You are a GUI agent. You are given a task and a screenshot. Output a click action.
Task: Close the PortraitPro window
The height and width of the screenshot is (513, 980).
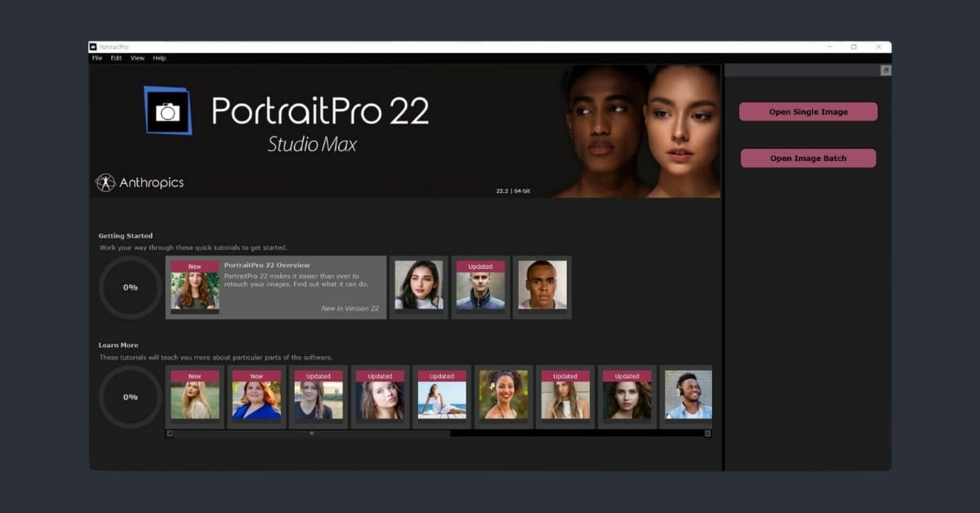(x=879, y=47)
